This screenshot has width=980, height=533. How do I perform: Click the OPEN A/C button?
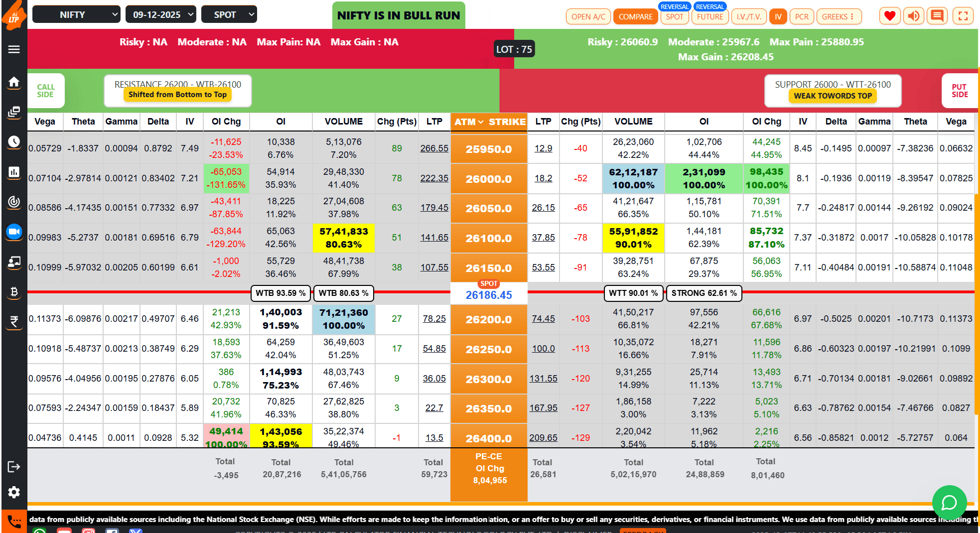pos(588,16)
